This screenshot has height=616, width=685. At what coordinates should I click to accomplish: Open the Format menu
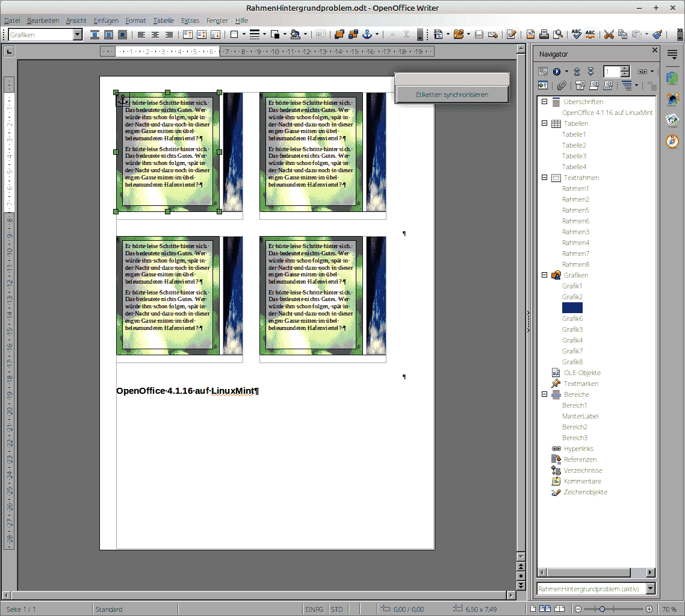point(135,20)
